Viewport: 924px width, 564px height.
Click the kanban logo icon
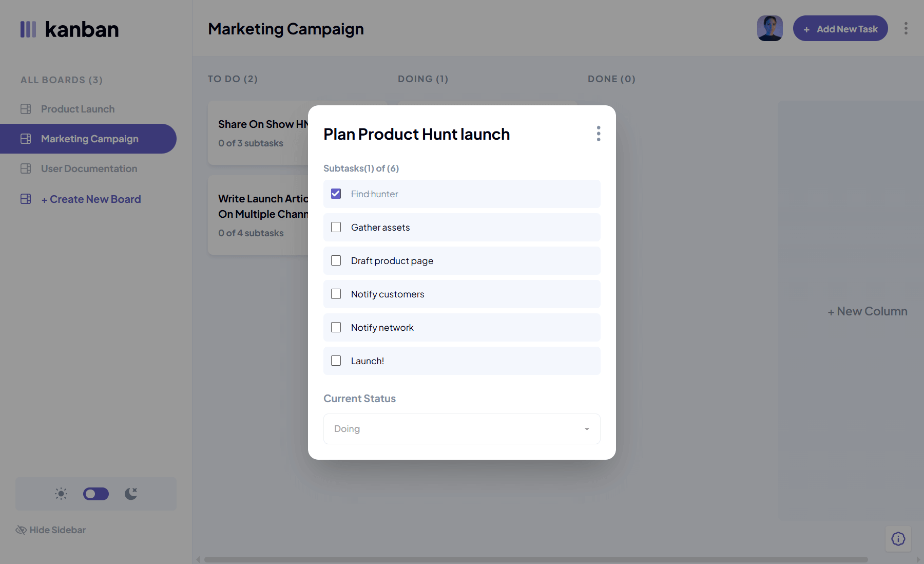(x=28, y=29)
